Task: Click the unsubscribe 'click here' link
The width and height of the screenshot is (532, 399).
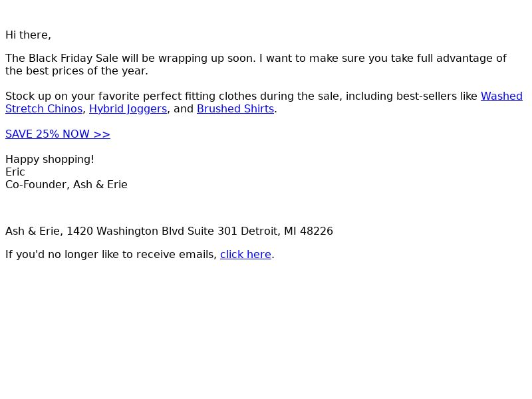Action: (x=245, y=255)
